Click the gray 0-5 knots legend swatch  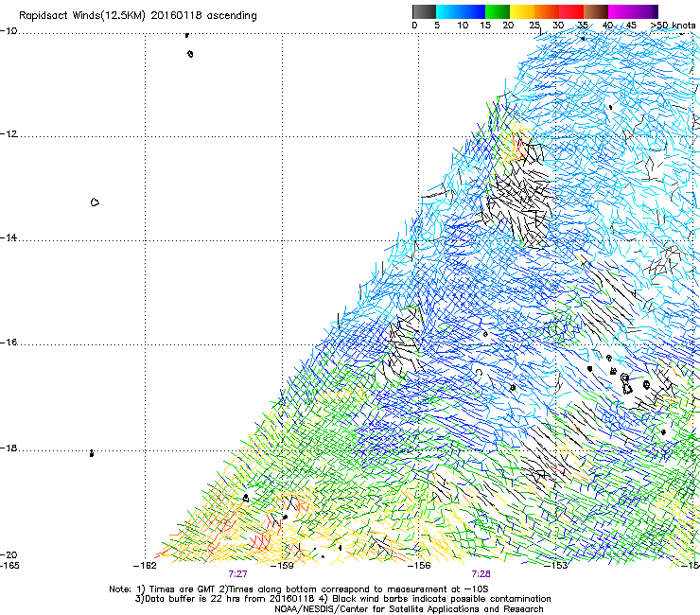424,11
